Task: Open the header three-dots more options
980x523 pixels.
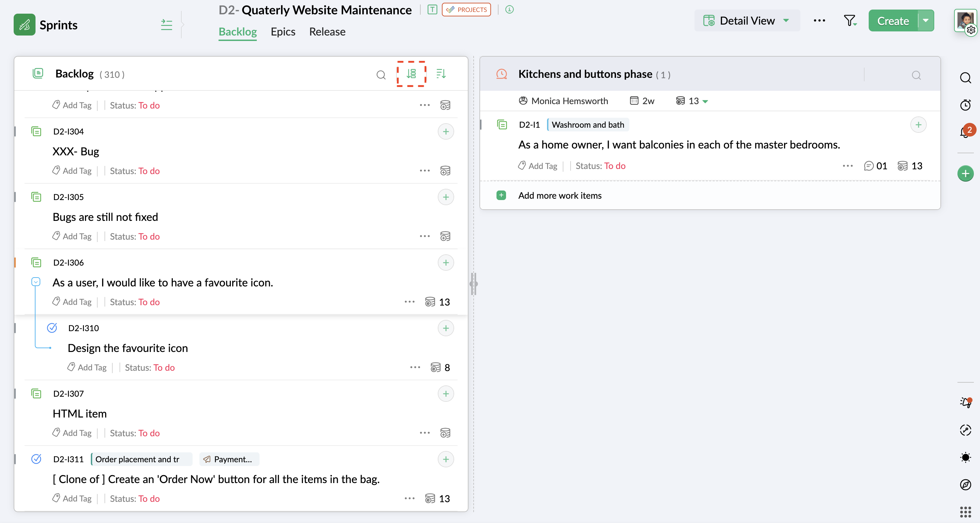Action: (x=819, y=20)
